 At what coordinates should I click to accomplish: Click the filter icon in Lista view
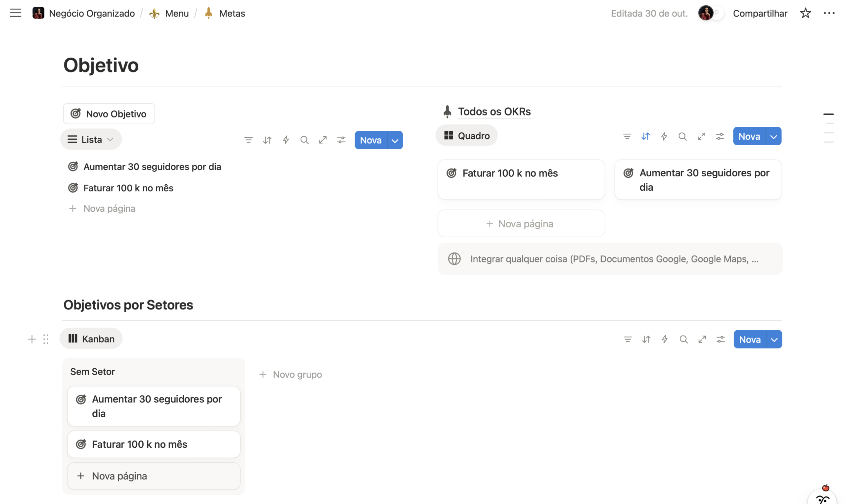[248, 140]
